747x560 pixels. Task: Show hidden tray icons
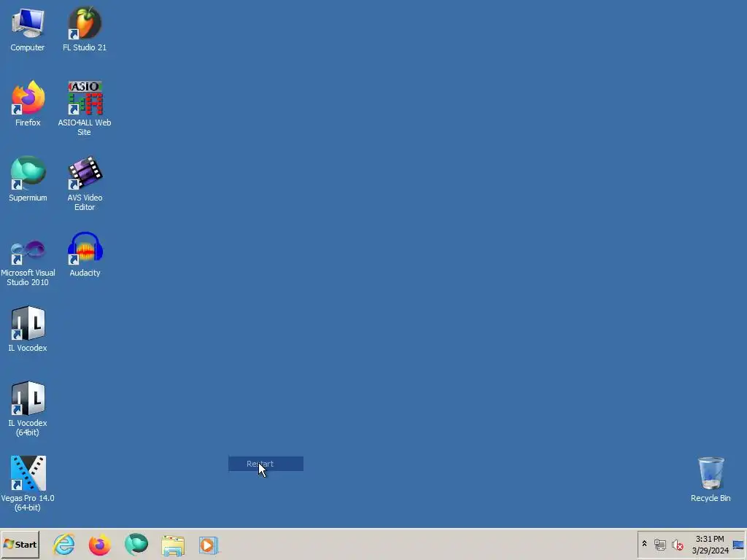(x=644, y=544)
